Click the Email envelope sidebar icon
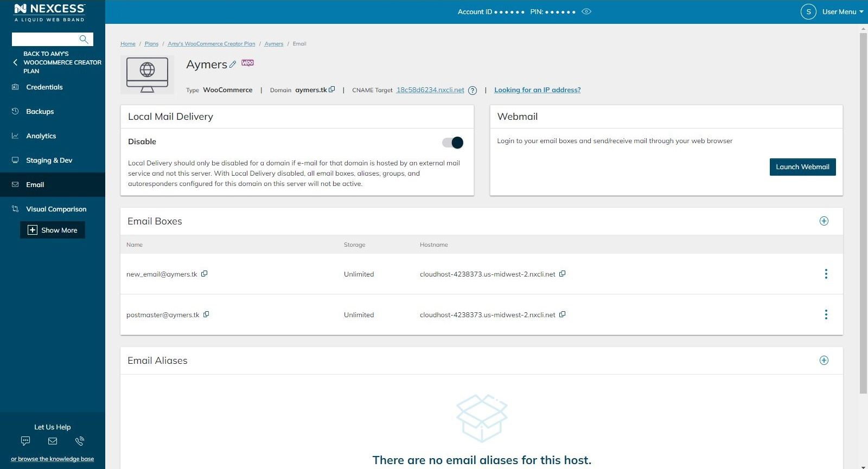This screenshot has width=868, height=469. [x=15, y=184]
